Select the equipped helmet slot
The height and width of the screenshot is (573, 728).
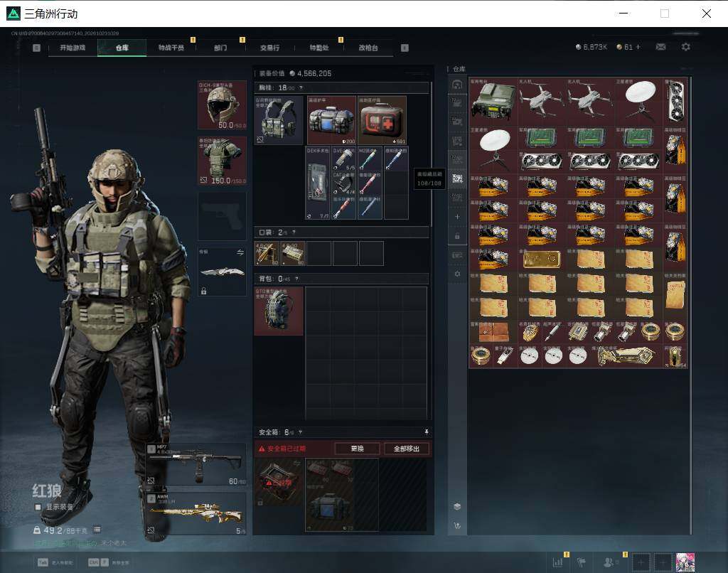tap(222, 105)
